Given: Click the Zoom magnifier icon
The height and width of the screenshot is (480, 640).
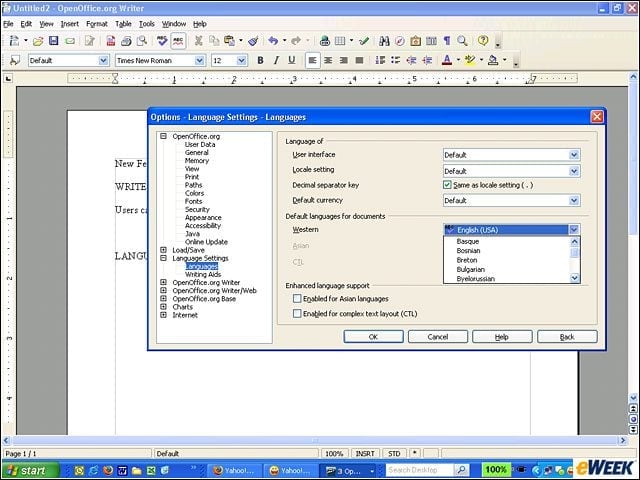Looking at the screenshot, I should 462,41.
